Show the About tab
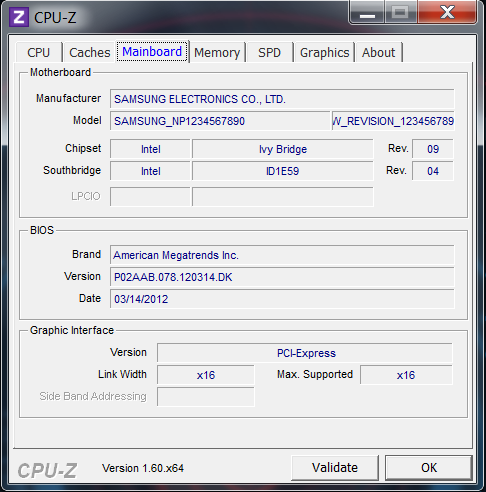The height and width of the screenshot is (492, 486). [x=378, y=52]
